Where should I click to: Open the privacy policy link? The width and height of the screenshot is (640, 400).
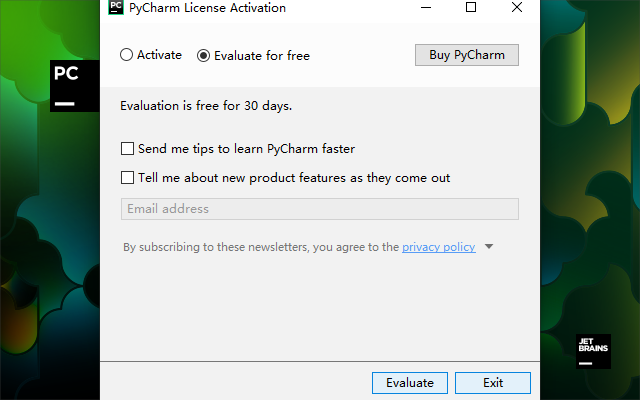(x=438, y=247)
